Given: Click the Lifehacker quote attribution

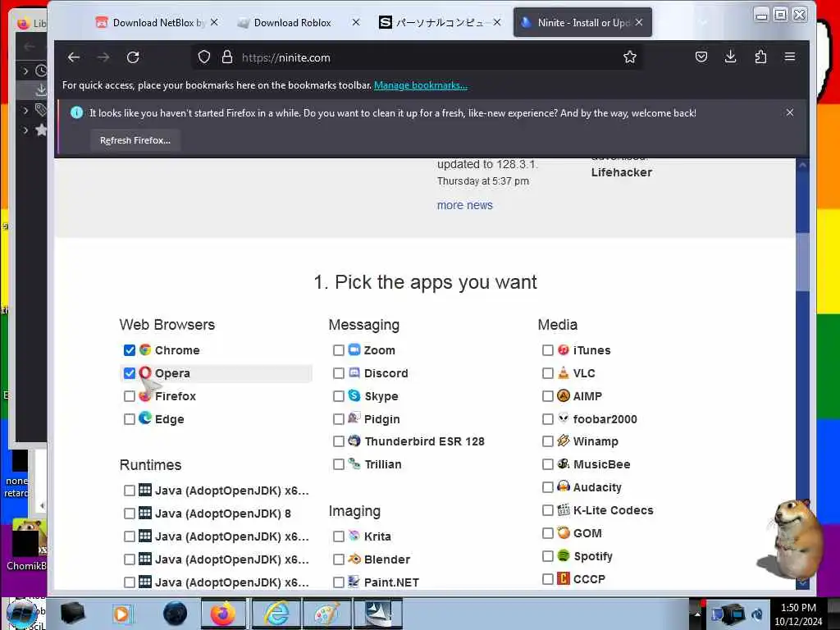Looking at the screenshot, I should point(622,172).
